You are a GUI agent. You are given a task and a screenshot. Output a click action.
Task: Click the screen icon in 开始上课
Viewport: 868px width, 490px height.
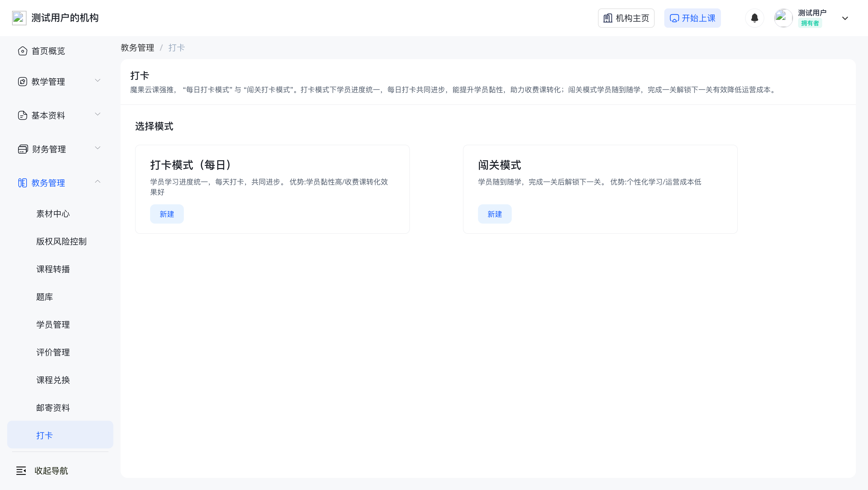pos(674,18)
